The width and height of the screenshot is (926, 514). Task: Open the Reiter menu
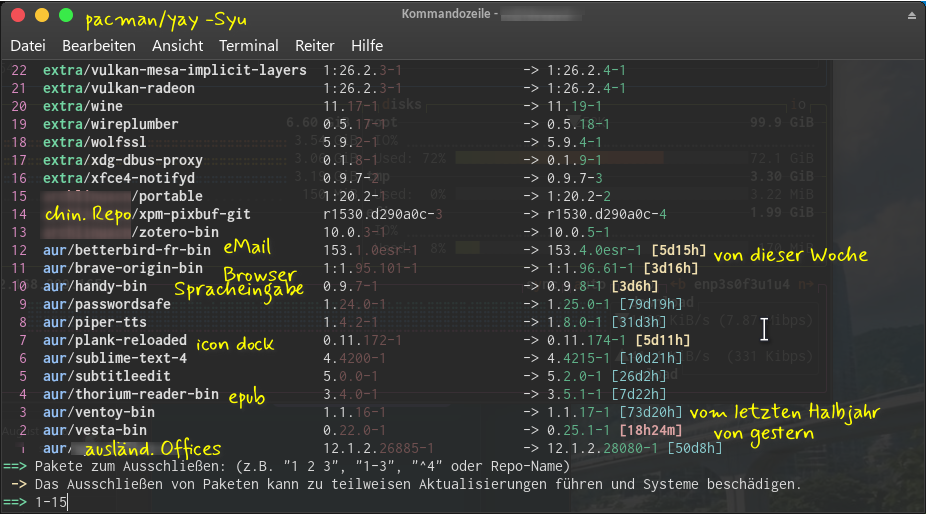tap(315, 45)
